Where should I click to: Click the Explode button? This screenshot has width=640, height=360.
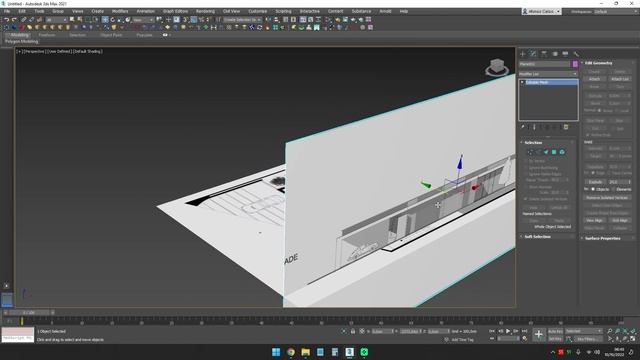[x=595, y=182]
